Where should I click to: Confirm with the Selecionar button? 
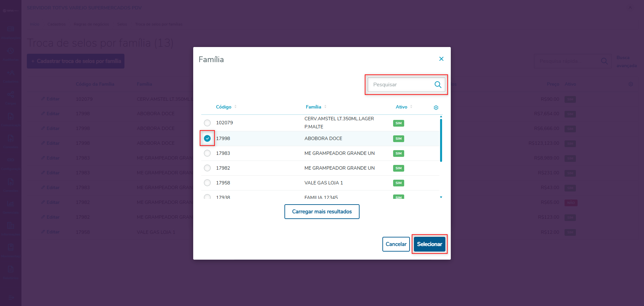[430, 244]
